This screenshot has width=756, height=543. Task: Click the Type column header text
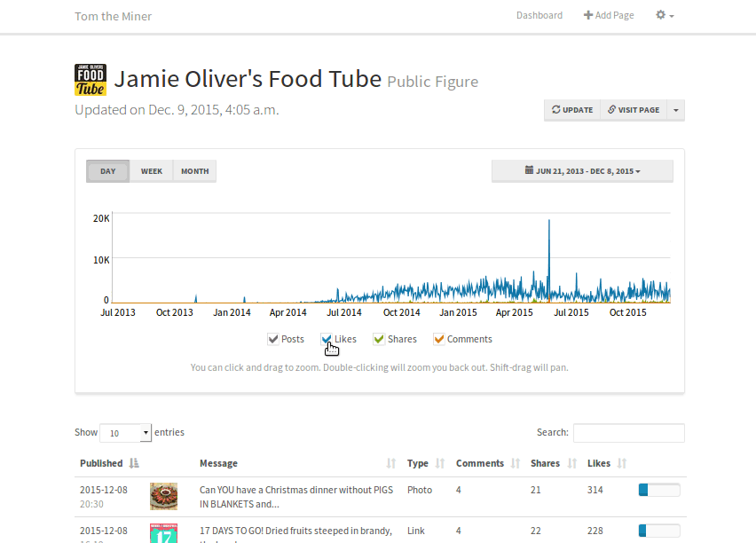[x=418, y=463]
